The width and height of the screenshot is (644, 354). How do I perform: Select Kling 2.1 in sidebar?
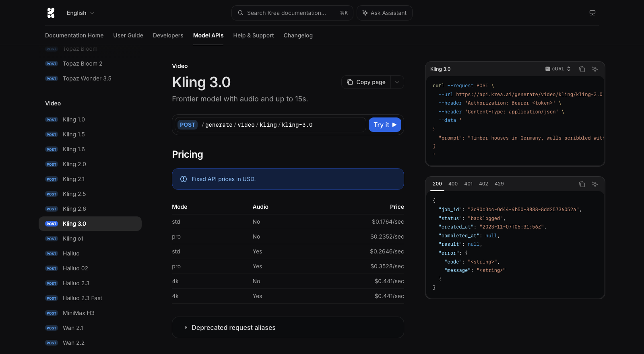tap(90, 179)
